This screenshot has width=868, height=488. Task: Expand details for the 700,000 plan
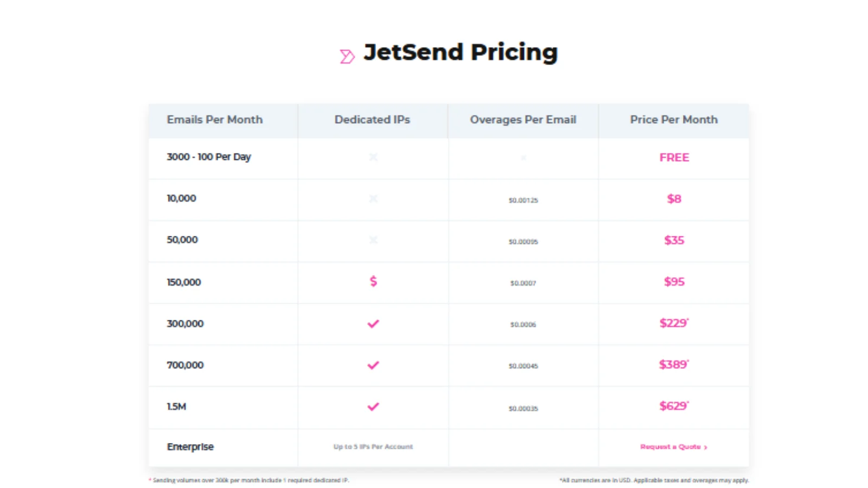click(x=184, y=365)
